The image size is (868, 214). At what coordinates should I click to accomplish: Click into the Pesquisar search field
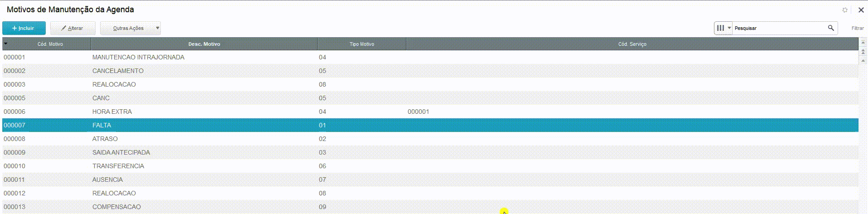(x=779, y=28)
